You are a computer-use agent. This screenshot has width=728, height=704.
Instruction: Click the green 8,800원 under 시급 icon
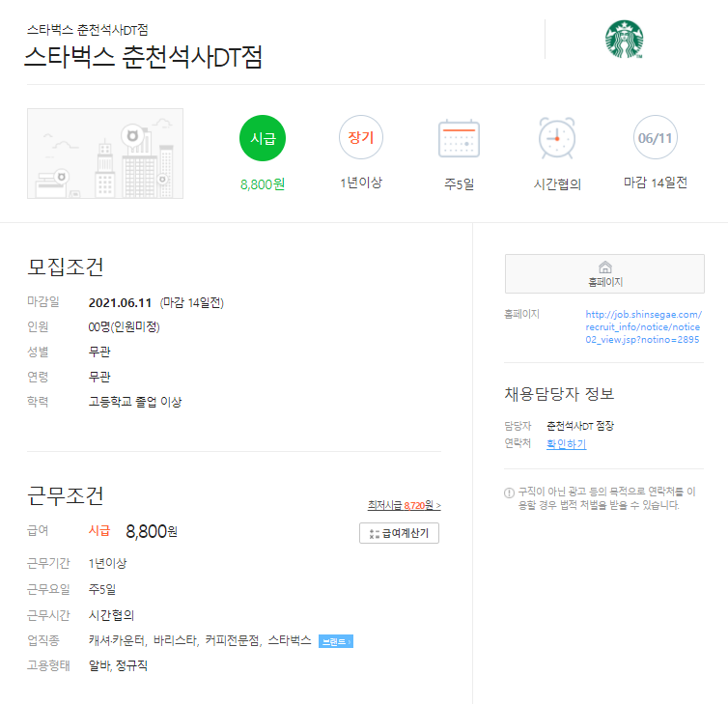(x=263, y=184)
